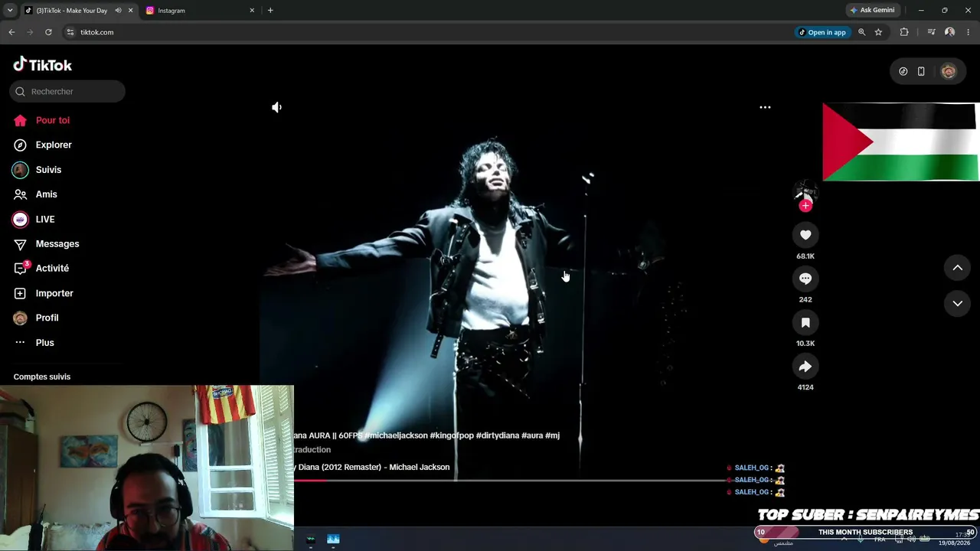Screen dimensions: 980x551
Task: Bookmark this page with the star icon
Action: click(878, 32)
